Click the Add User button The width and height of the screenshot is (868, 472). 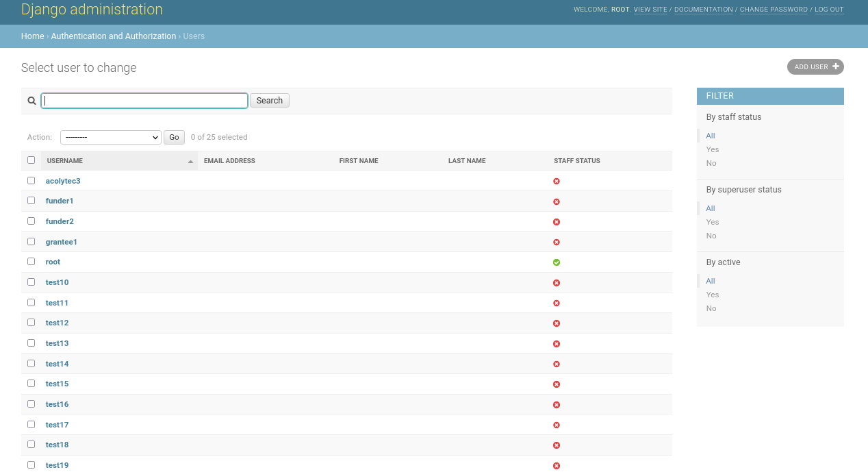815,66
